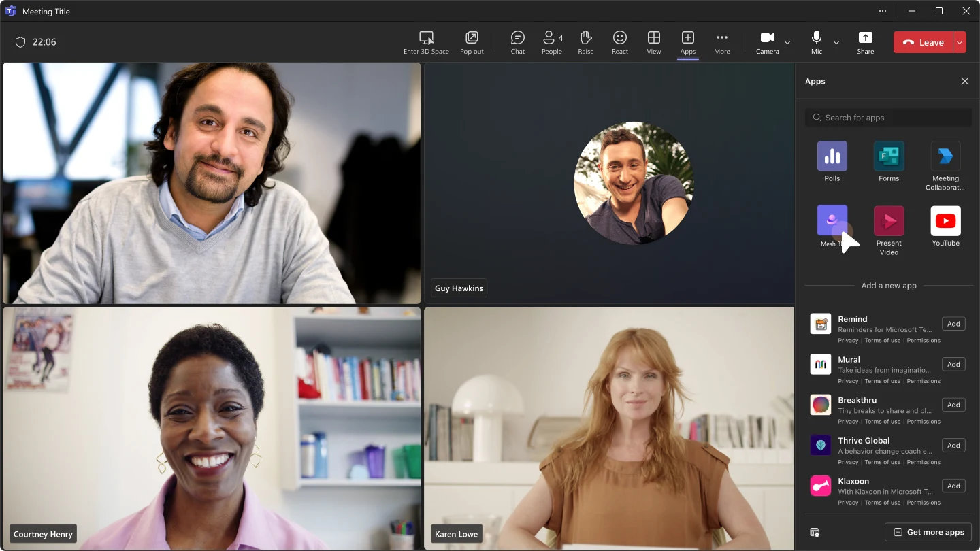Focus the Search for apps field

point(888,118)
